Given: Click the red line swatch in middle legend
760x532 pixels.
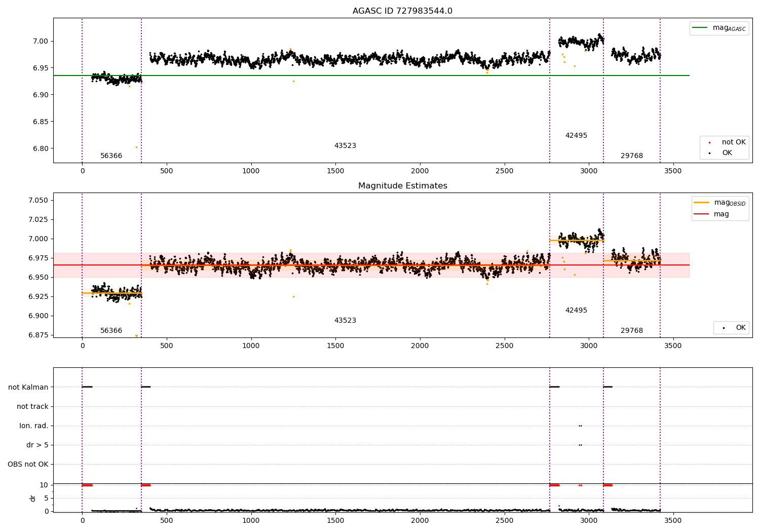Looking at the screenshot, I should tap(701, 214).
